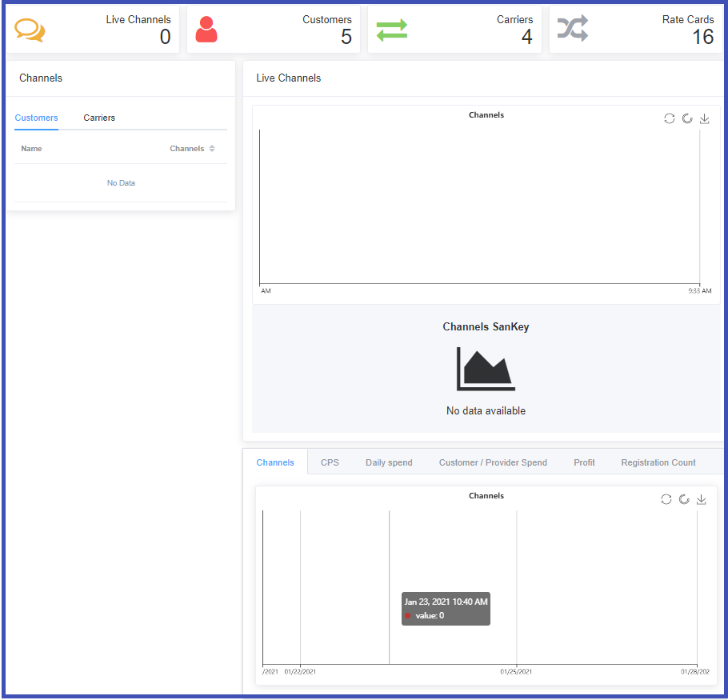Open the CPS tab
Image resolution: width=728 pixels, height=700 pixels.
[x=330, y=462]
